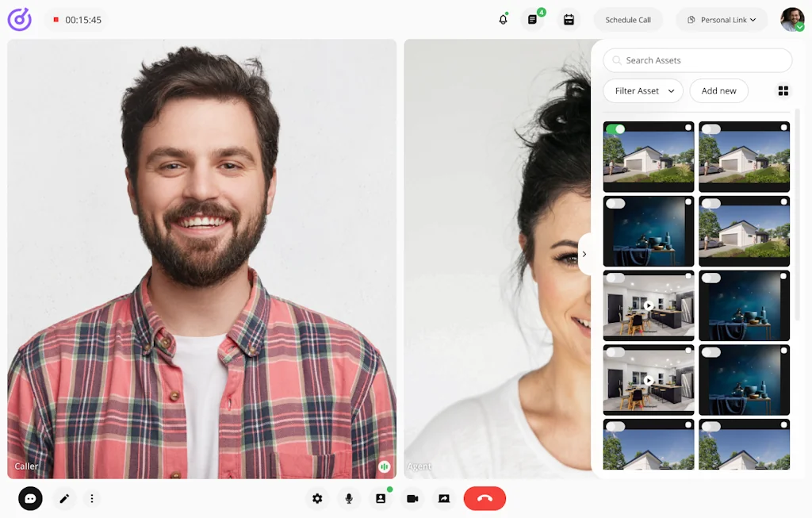Open the three-dot more options menu
The image size is (812, 518).
coord(92,498)
